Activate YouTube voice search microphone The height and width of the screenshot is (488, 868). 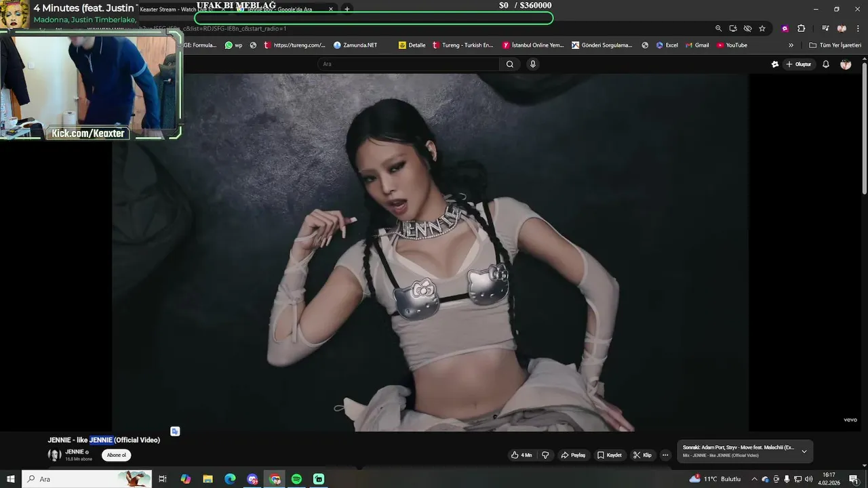[533, 64]
